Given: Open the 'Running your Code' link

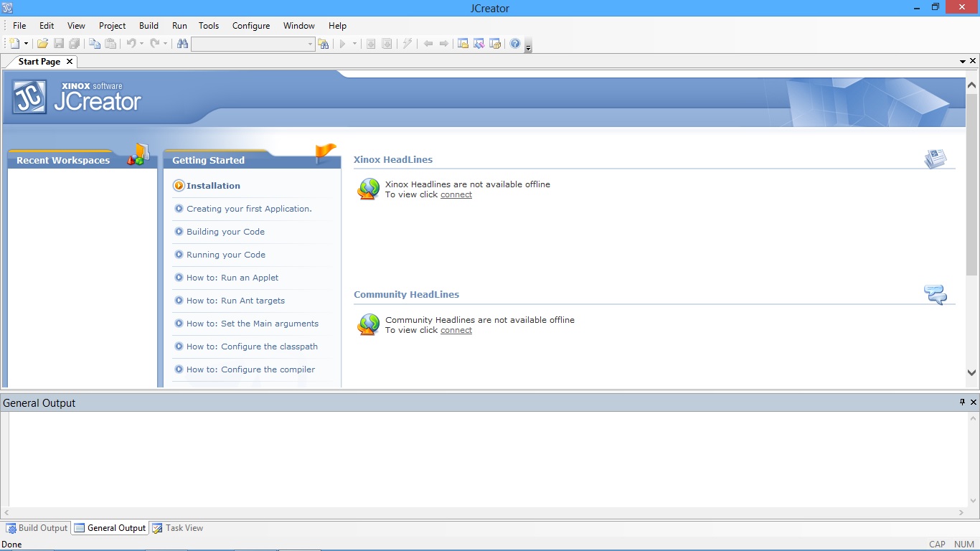Looking at the screenshot, I should click(226, 255).
